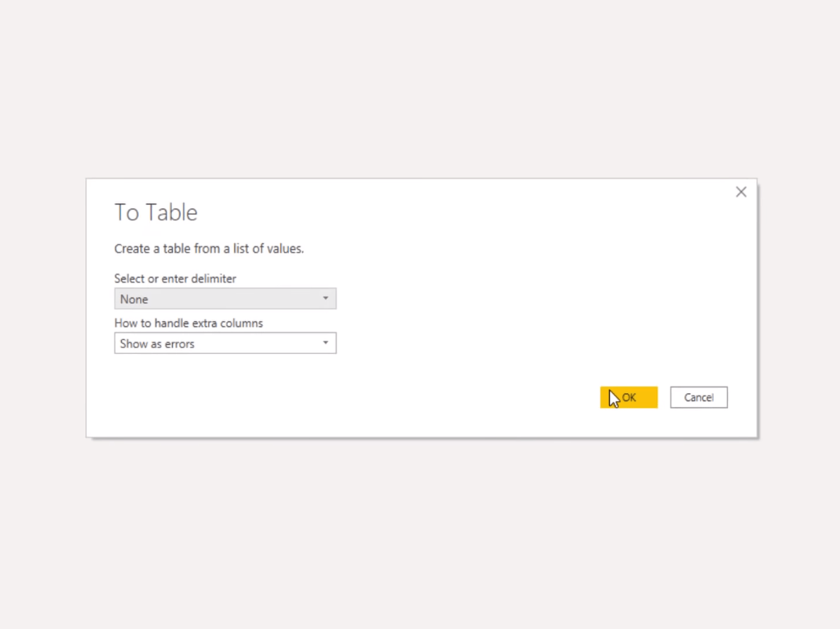Image resolution: width=840 pixels, height=629 pixels.
Task: Click the 'Select or enter delimiter' label
Action: tap(175, 278)
